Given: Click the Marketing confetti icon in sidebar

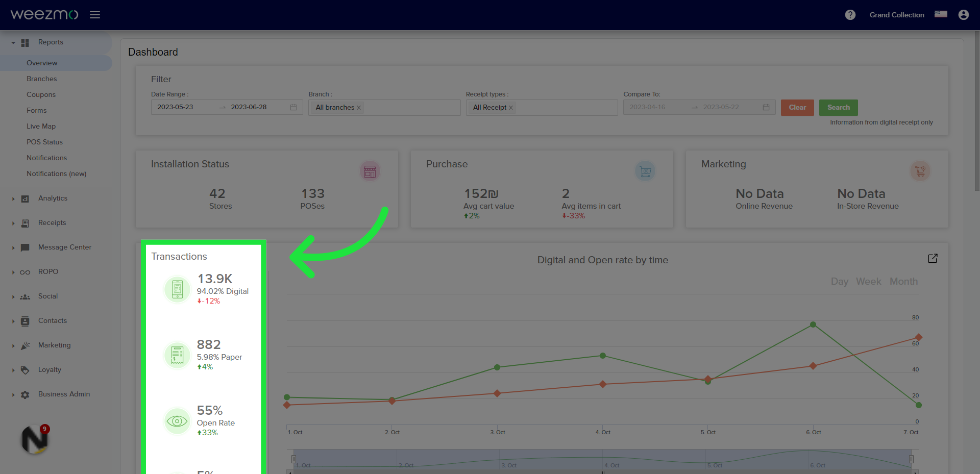Looking at the screenshot, I should pos(25,346).
